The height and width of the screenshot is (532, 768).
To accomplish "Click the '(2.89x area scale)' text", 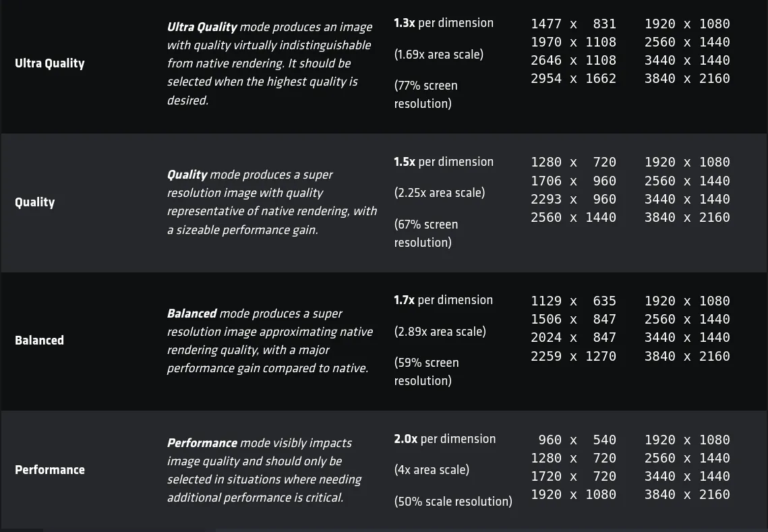I will [440, 332].
